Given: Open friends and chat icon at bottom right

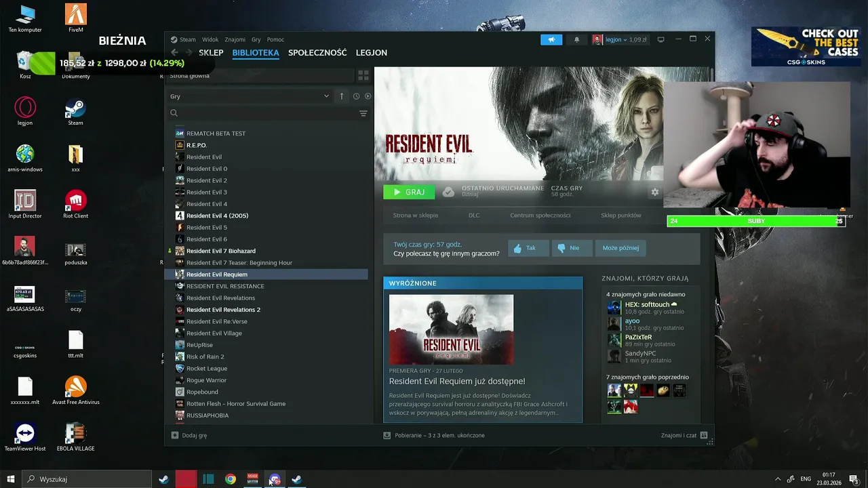Looking at the screenshot, I should point(704,435).
